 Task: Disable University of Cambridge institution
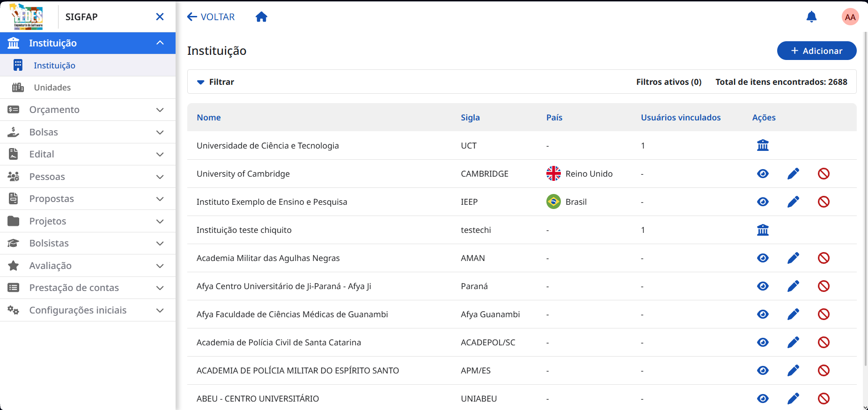[x=824, y=173]
